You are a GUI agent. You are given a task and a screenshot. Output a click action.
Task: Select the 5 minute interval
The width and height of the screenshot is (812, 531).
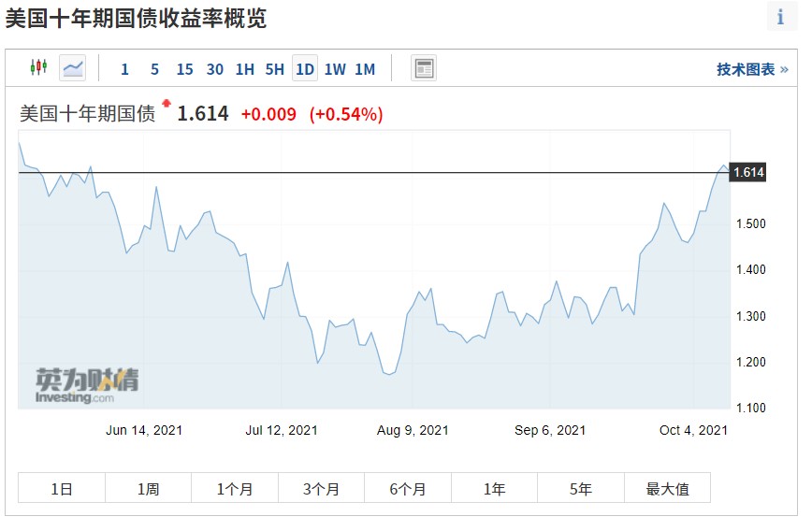tap(154, 69)
